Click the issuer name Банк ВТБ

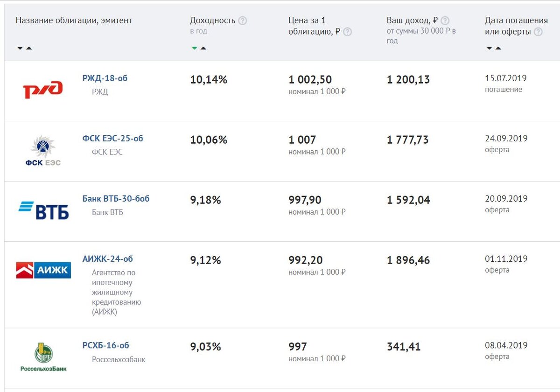108,212
